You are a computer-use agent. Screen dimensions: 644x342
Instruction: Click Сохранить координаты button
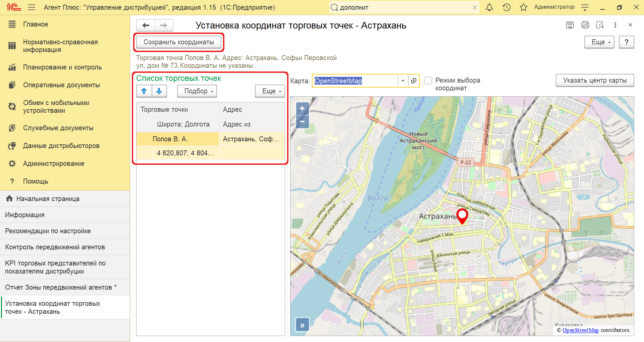[179, 42]
